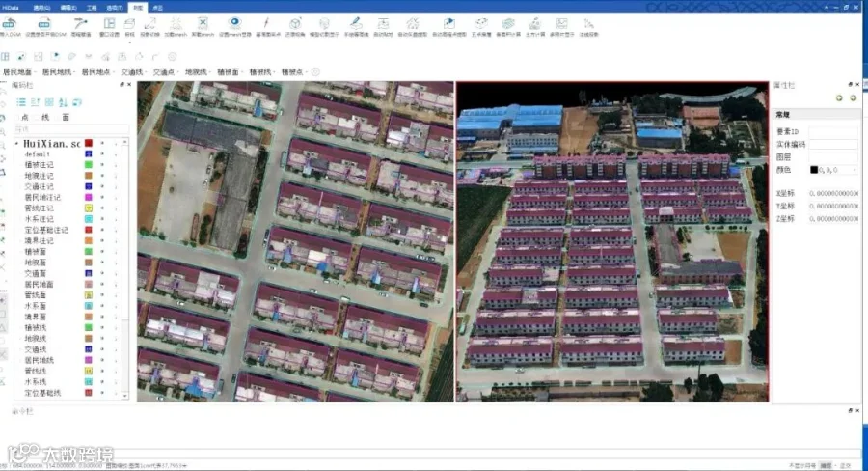868x471 pixels.
Task: Click the layer list vertical scrollbar
Action: [125, 268]
